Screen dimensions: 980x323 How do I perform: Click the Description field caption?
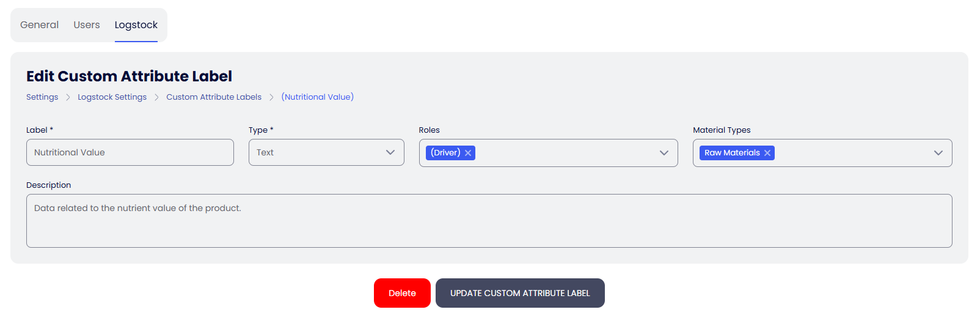point(49,185)
